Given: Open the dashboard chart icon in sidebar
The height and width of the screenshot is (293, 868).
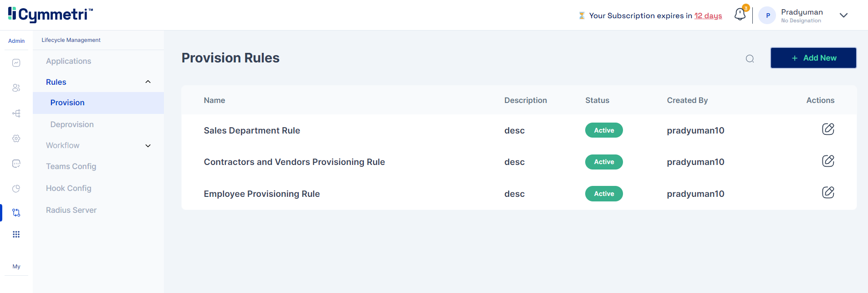Looking at the screenshot, I should (x=16, y=63).
